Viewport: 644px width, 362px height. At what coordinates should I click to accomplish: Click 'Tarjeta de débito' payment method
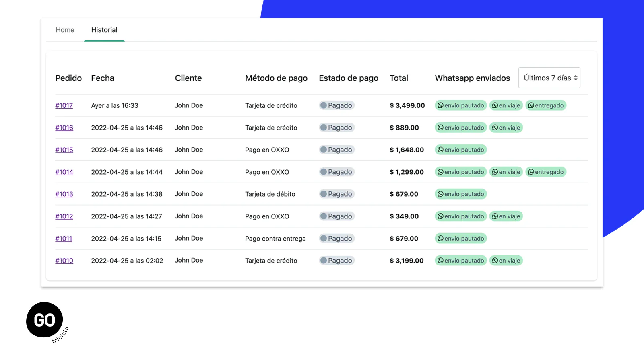[x=270, y=194]
